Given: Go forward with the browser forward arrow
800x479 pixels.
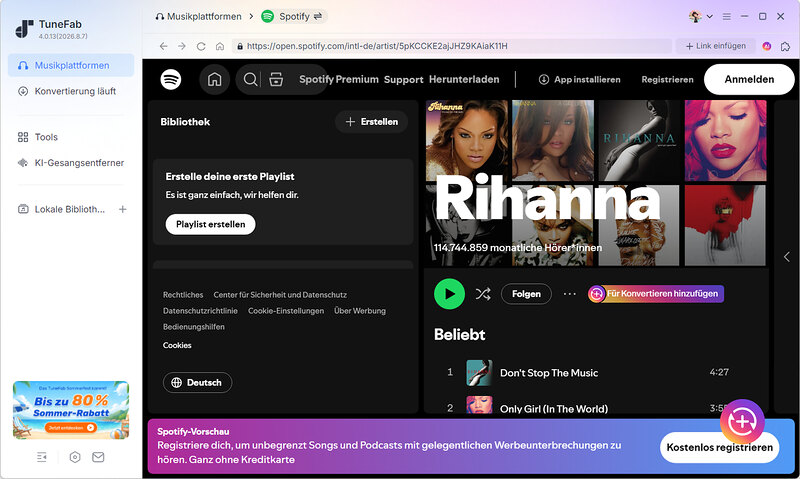Looking at the screenshot, I should [x=182, y=46].
